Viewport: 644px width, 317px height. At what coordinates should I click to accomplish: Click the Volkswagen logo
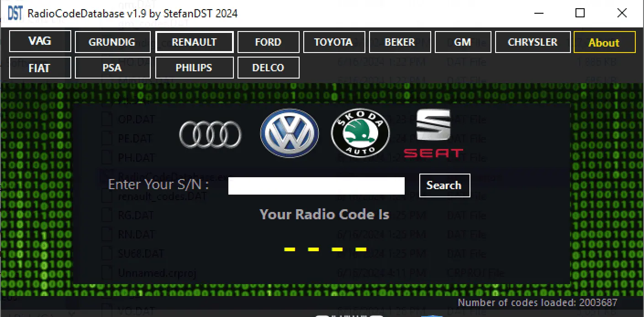click(290, 133)
